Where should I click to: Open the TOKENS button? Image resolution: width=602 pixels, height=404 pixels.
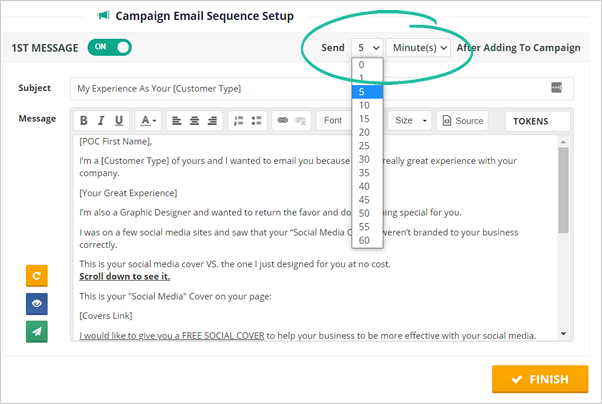tap(537, 121)
